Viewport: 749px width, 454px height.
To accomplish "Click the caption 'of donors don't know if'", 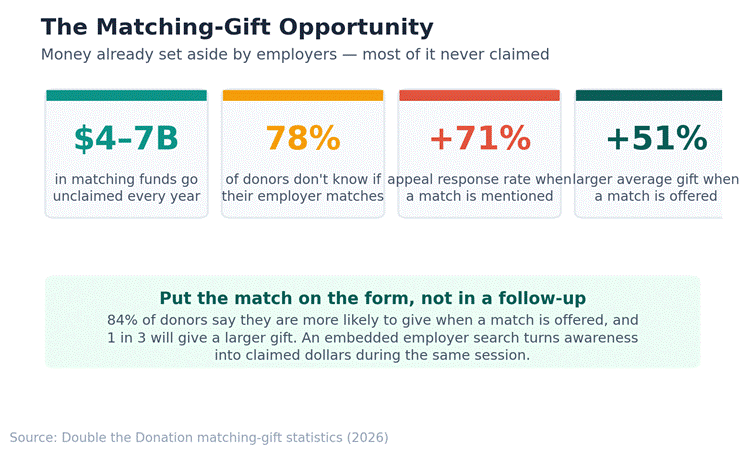I will tap(303, 179).
